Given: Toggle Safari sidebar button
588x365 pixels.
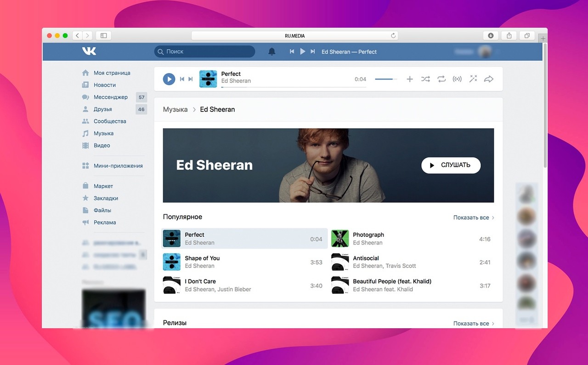Looking at the screenshot, I should pos(103,35).
